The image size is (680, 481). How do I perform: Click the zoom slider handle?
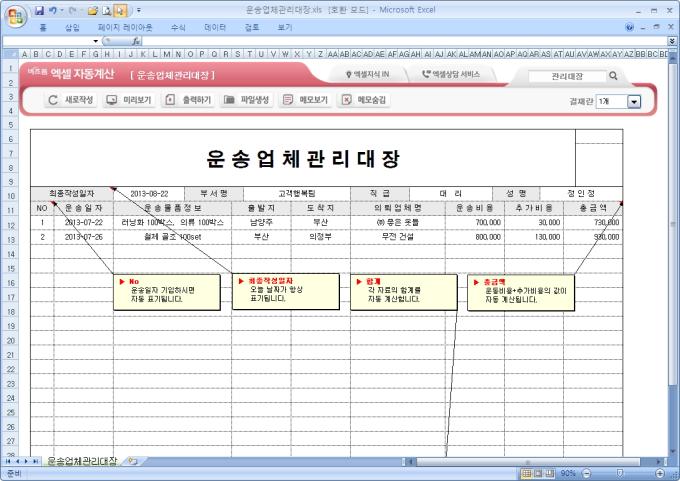click(620, 473)
